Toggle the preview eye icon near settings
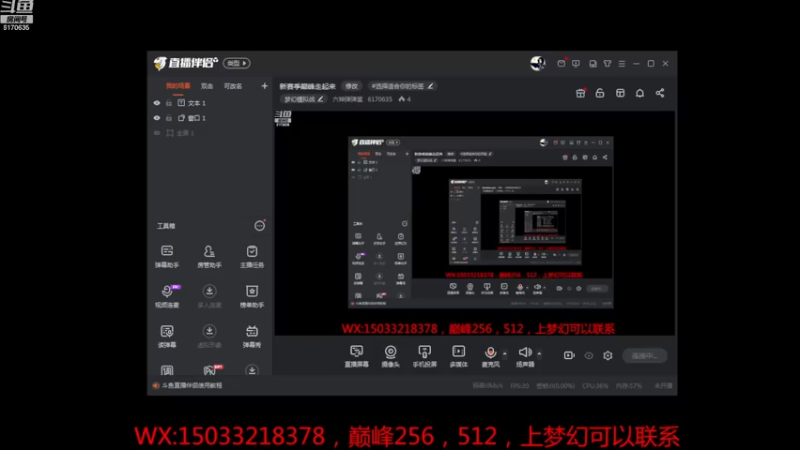Screen dimensions: 800x450 pyautogui.click(x=589, y=355)
